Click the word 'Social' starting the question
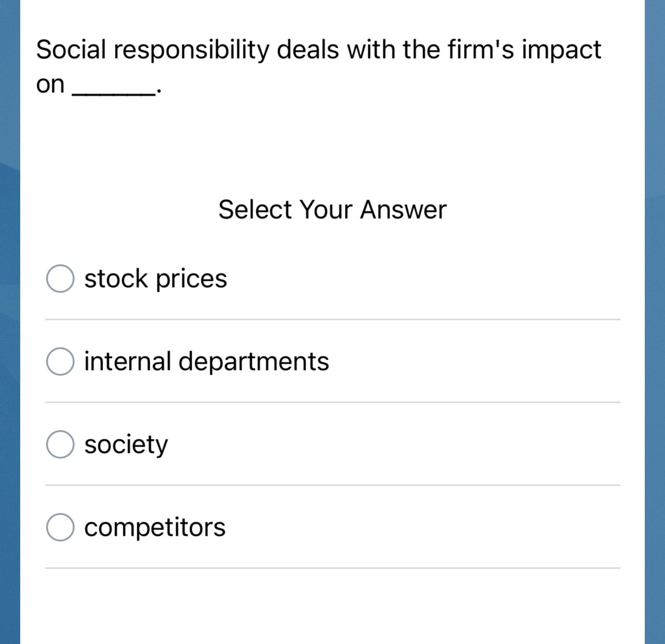This screenshot has height=644, width=665. point(71,50)
